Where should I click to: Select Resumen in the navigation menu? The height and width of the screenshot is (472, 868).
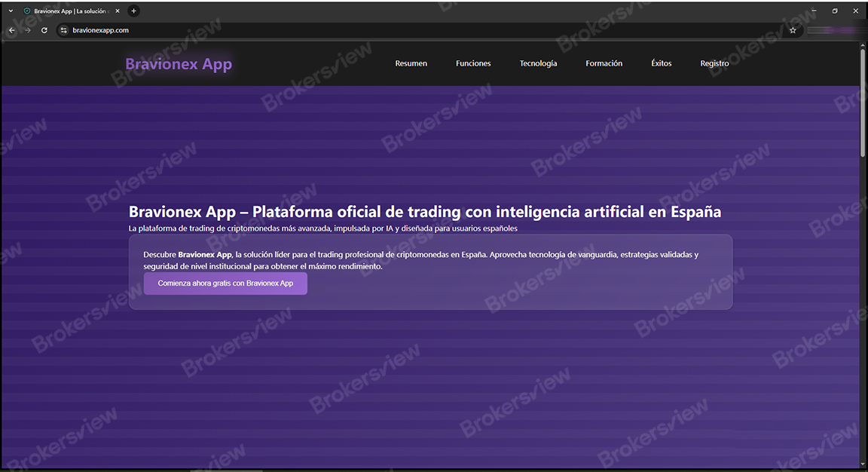411,63
